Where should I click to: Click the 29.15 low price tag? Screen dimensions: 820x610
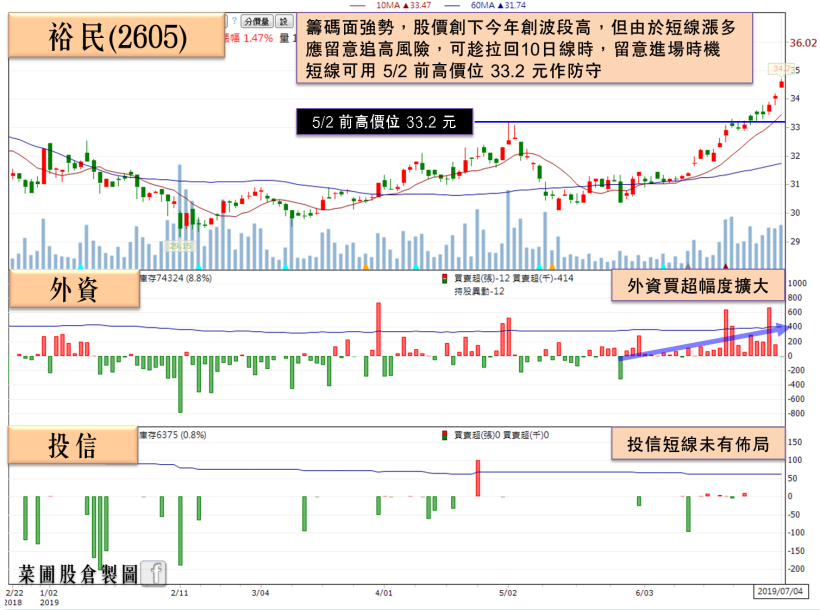[x=180, y=246]
